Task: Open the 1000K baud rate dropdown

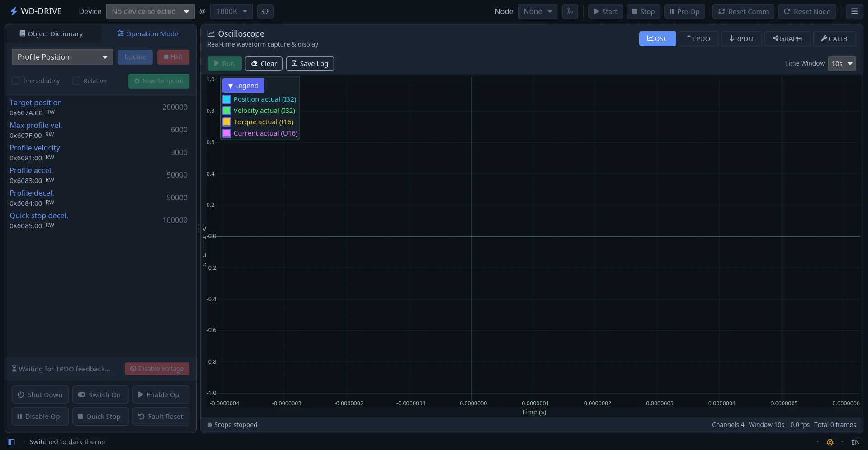Action: [x=231, y=11]
